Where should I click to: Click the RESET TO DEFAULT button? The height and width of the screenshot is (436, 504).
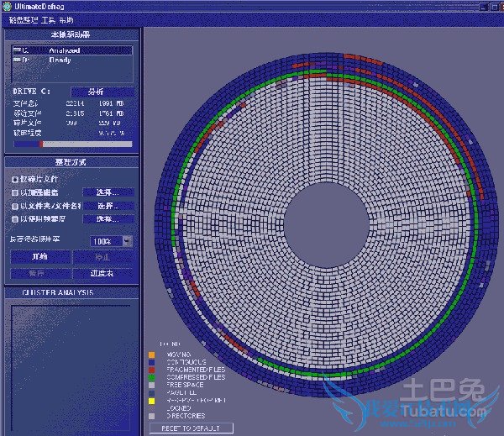click(192, 428)
